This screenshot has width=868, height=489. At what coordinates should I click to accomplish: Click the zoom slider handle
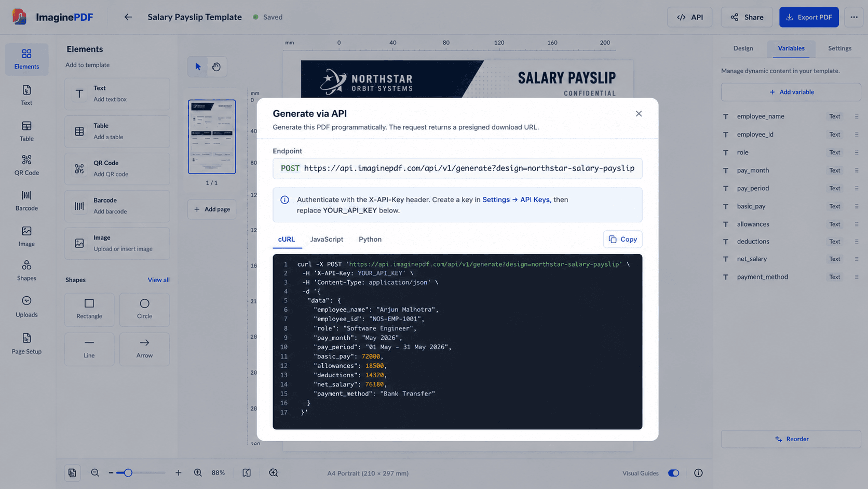pyautogui.click(x=128, y=473)
